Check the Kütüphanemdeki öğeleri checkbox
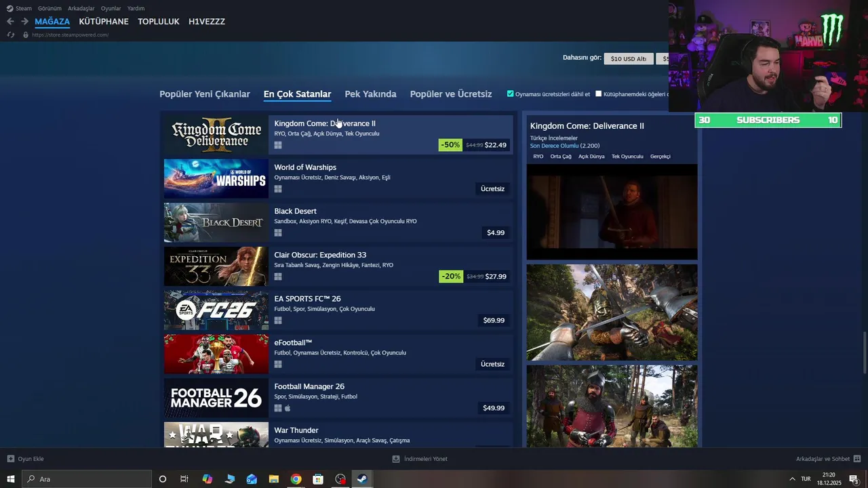The image size is (868, 488). pyautogui.click(x=598, y=94)
